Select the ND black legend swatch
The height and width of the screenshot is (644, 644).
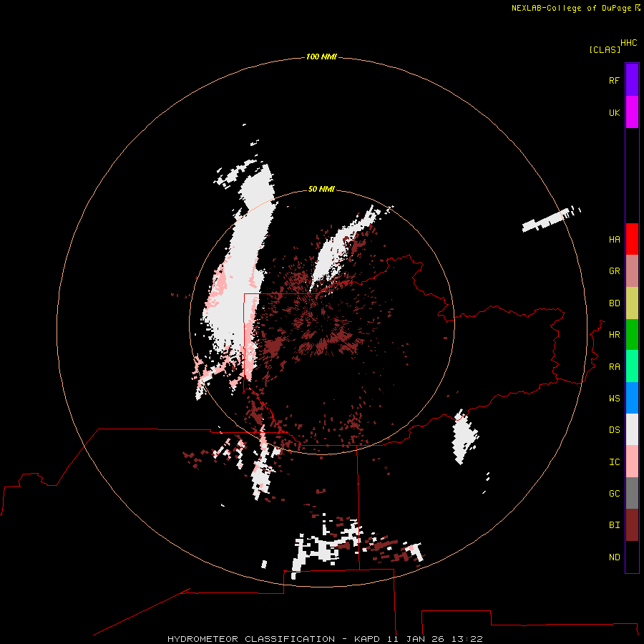coord(632,557)
